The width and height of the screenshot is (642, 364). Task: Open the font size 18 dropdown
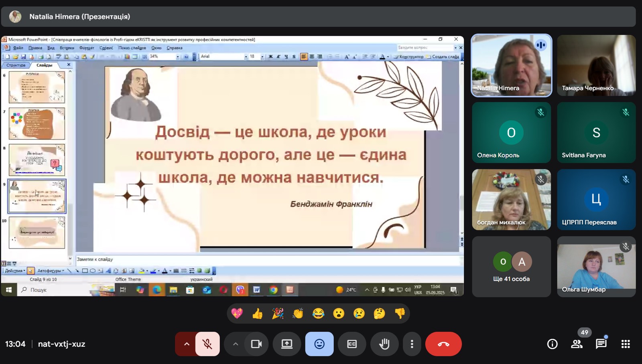tap(262, 57)
